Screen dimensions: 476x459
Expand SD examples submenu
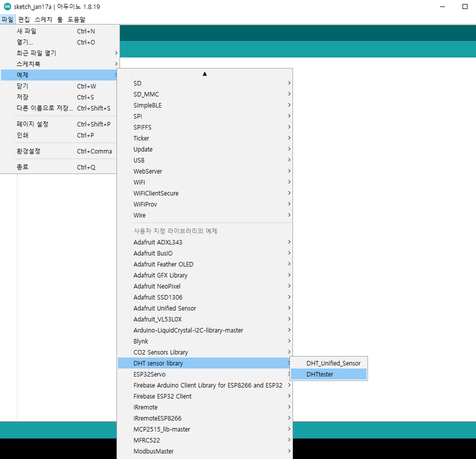click(x=205, y=83)
